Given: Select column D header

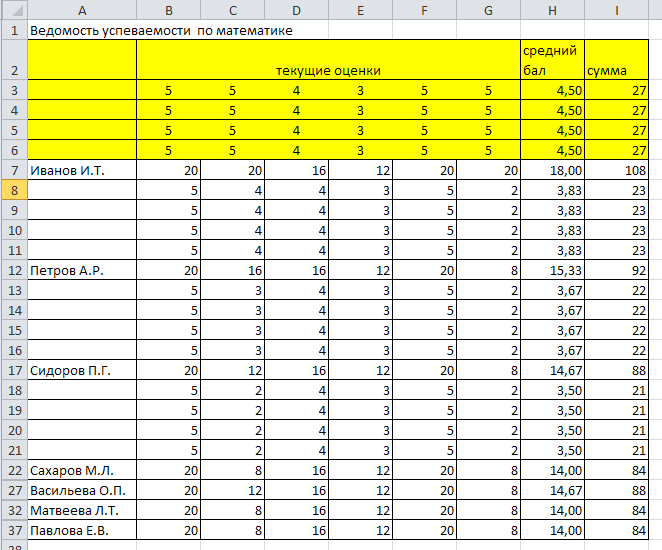Looking at the screenshot, I should [297, 10].
